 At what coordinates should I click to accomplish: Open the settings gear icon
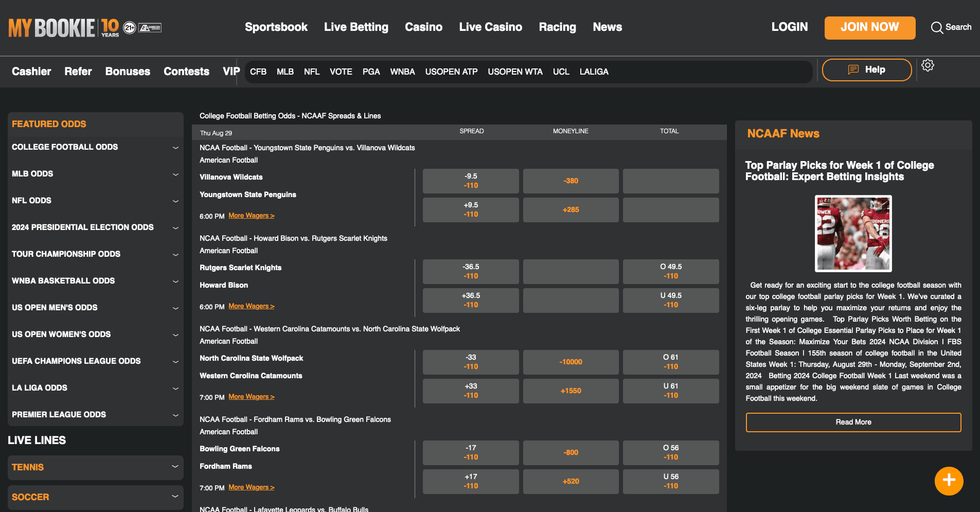(928, 65)
